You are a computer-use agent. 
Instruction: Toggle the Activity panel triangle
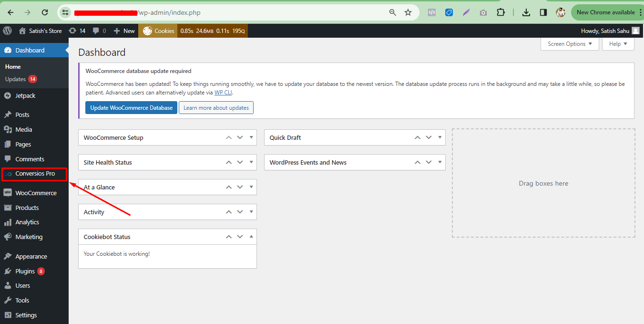coord(251,212)
